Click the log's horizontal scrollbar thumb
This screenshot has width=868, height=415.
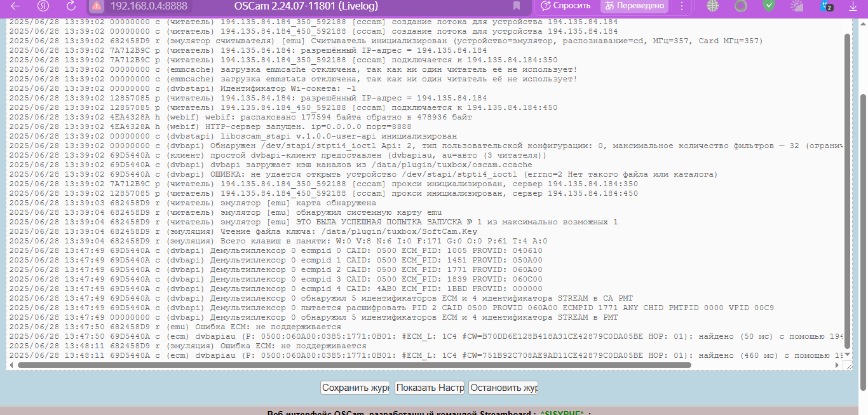(354, 365)
